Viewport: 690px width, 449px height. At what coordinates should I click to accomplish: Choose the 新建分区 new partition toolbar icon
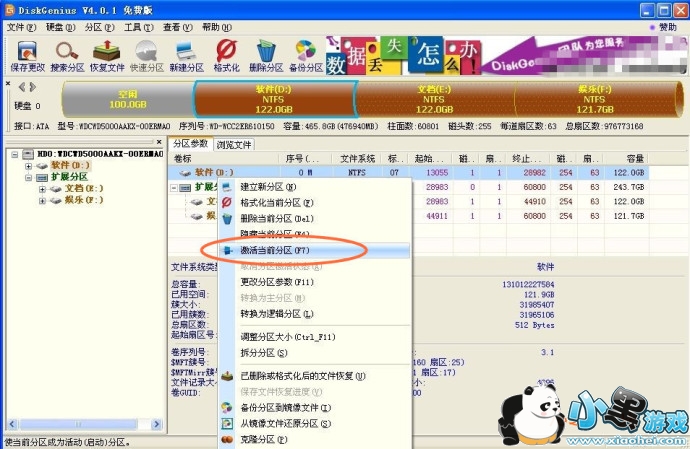pyautogui.click(x=187, y=56)
